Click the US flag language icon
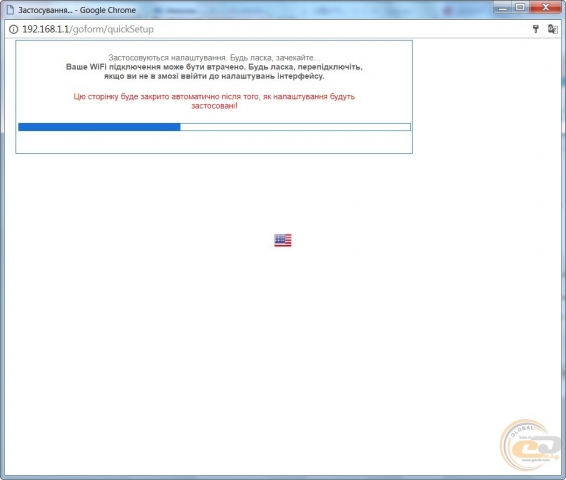 [x=283, y=240]
